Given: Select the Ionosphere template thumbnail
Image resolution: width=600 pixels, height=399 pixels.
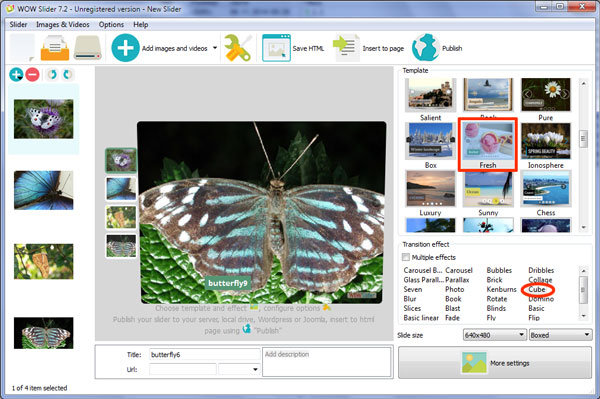Looking at the screenshot, I should point(546,141).
